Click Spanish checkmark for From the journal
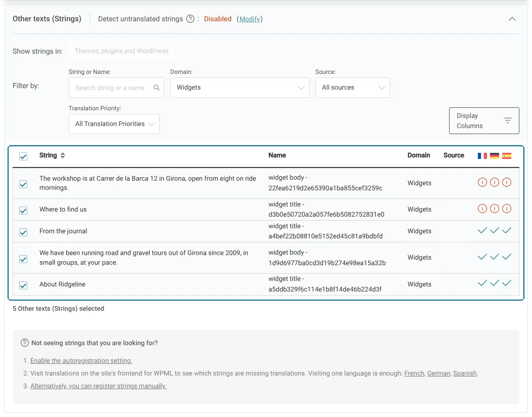This screenshot has height=417, width=532. point(507,231)
